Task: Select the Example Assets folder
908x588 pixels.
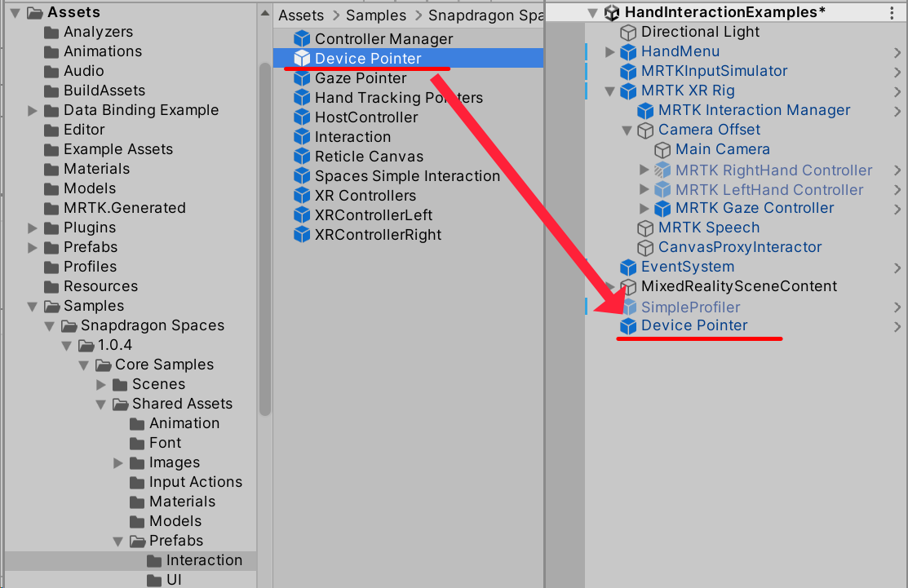Action: tap(118, 149)
